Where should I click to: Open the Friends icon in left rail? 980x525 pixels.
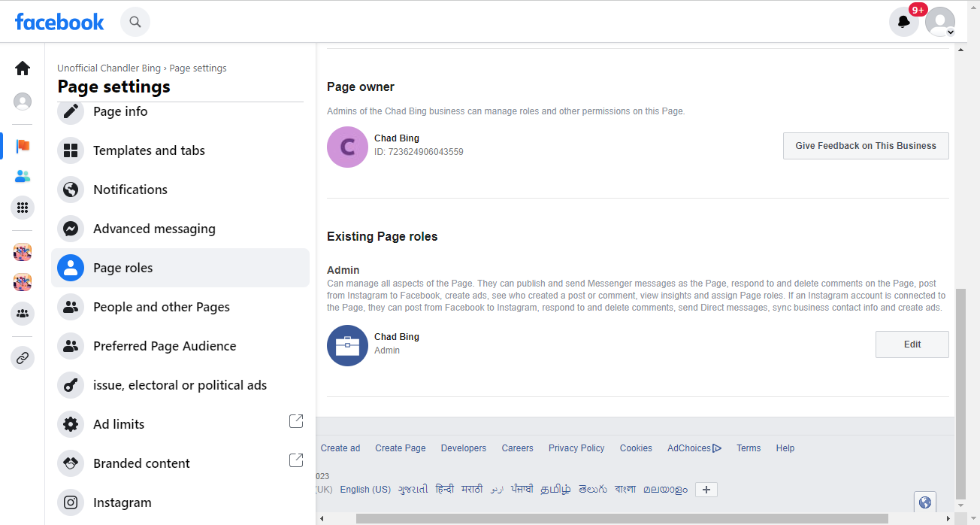pyautogui.click(x=23, y=177)
